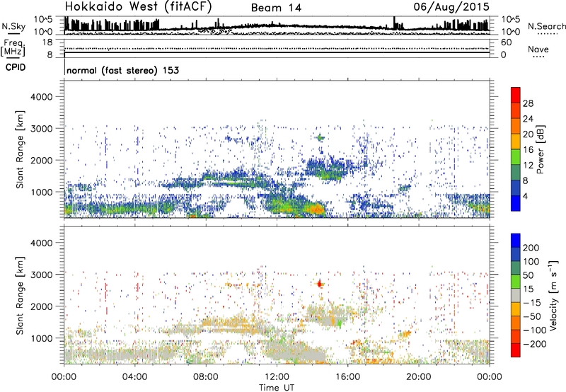This screenshot has height=392, width=566.
Task: Click the '18' frequency axis tick
Action: point(47,42)
